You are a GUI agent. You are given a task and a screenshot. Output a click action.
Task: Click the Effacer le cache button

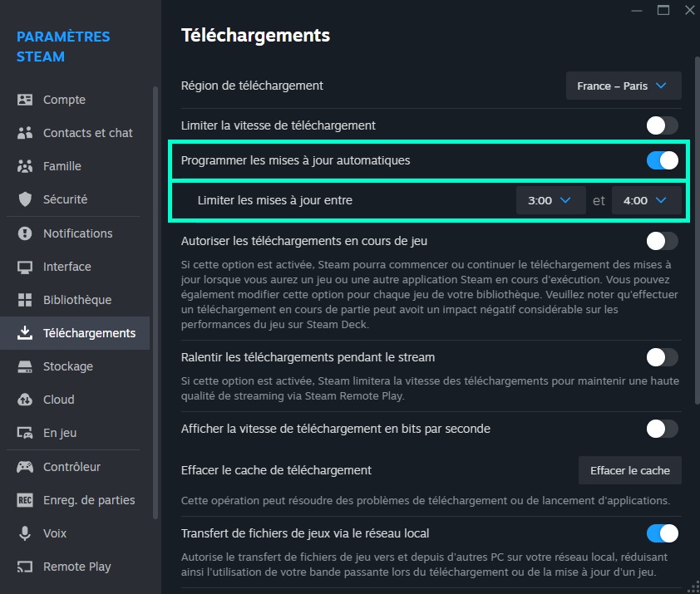point(630,470)
